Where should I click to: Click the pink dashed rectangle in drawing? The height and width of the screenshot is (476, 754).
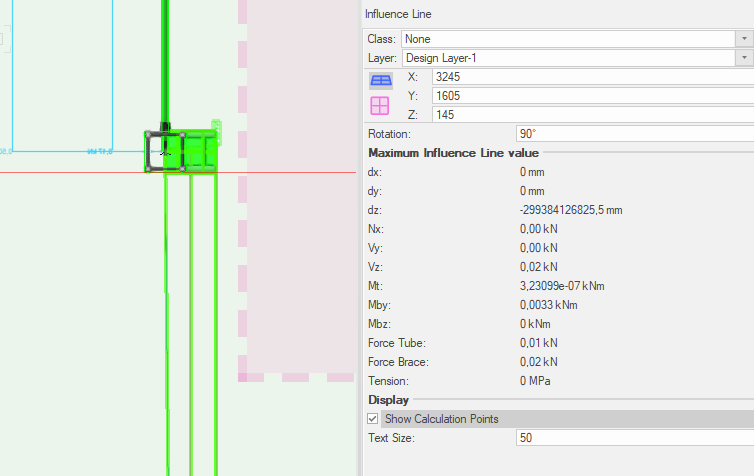point(300,200)
